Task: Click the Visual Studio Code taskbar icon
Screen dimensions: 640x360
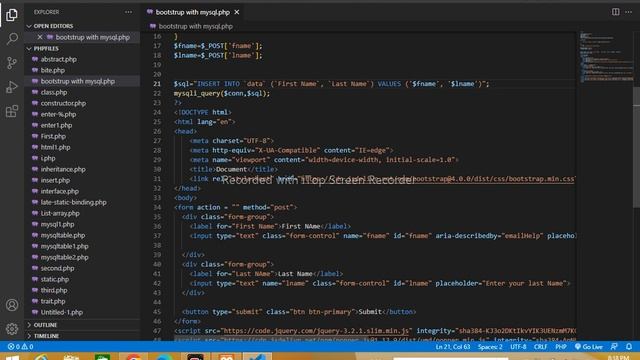Action: pos(257,357)
